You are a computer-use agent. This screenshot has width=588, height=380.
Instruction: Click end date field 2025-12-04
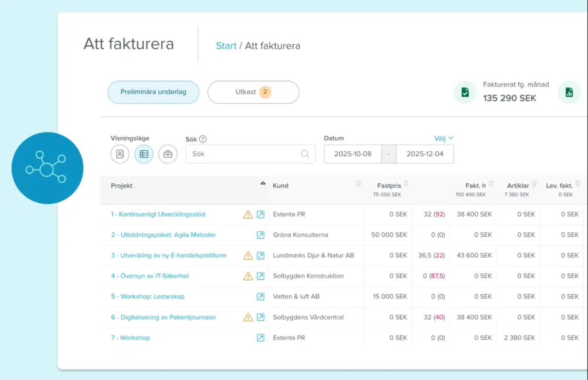(425, 154)
